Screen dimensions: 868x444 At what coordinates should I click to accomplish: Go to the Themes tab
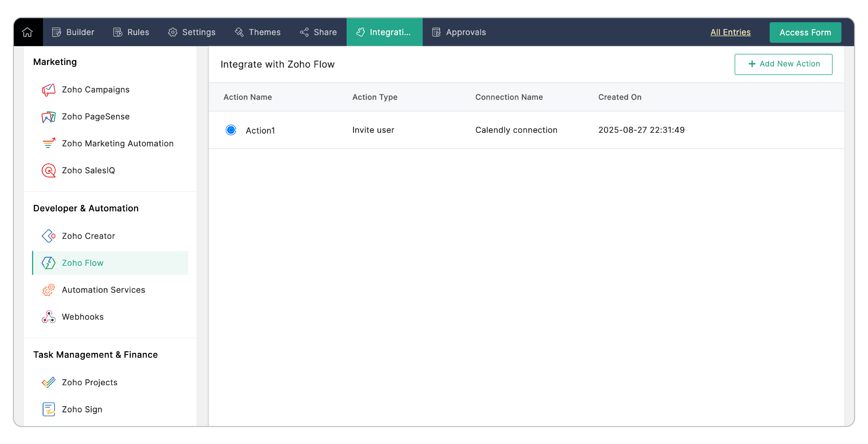click(258, 32)
